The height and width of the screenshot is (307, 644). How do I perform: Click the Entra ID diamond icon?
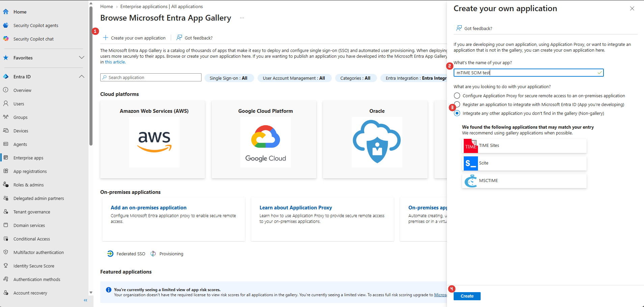(6, 77)
